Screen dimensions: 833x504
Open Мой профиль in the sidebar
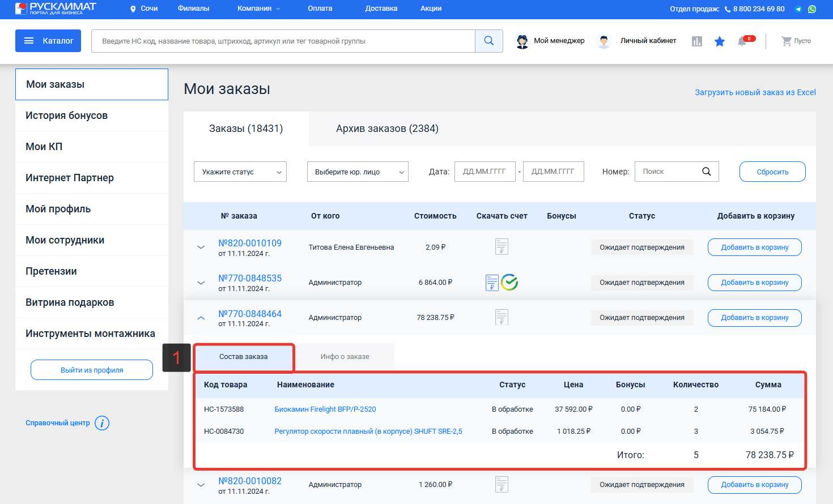(x=92, y=209)
